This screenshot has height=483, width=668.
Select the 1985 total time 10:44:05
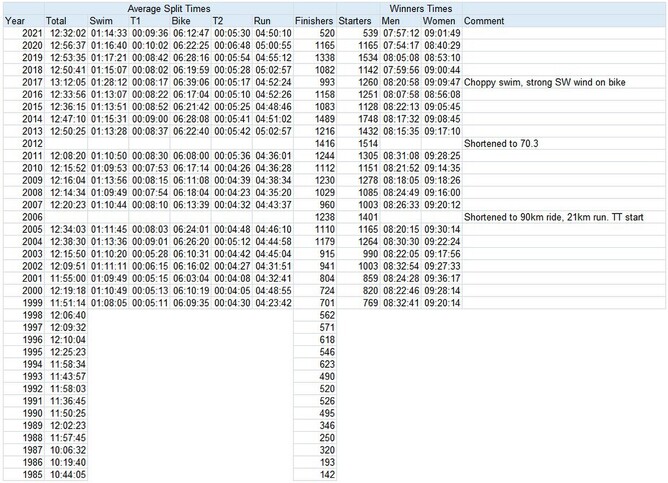click(x=66, y=474)
